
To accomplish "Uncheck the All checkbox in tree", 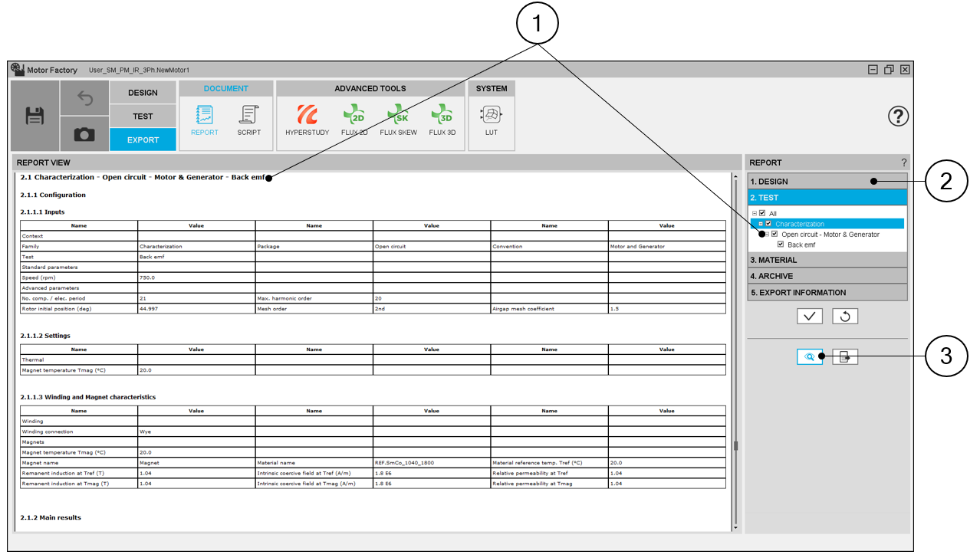I will (x=762, y=214).
